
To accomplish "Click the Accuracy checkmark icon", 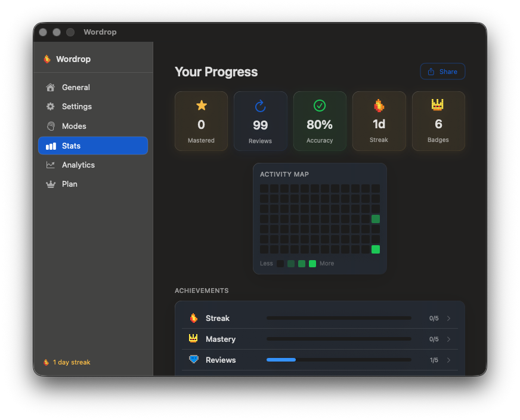I will 320,106.
